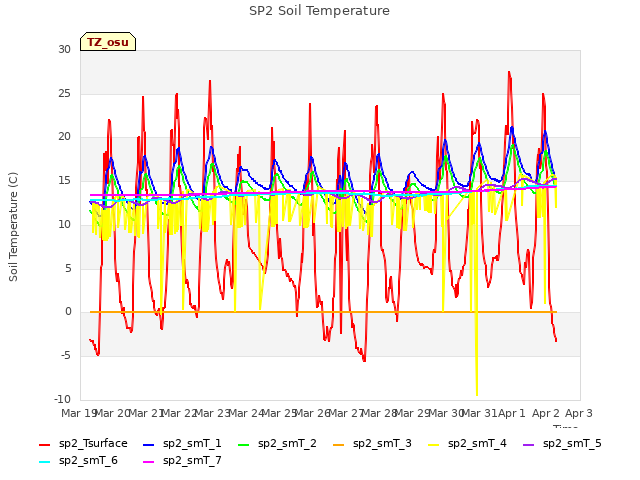Click the Mar 26 x-axis tick label

click(313, 413)
